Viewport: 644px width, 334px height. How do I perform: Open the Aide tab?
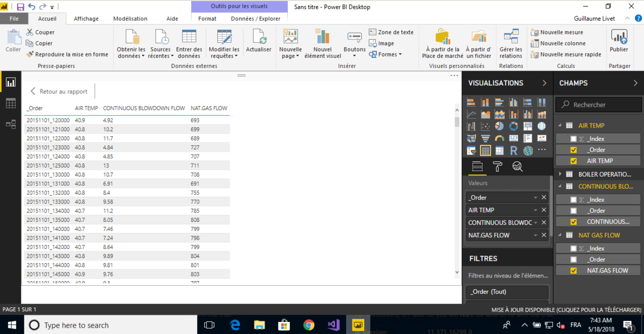coord(172,19)
